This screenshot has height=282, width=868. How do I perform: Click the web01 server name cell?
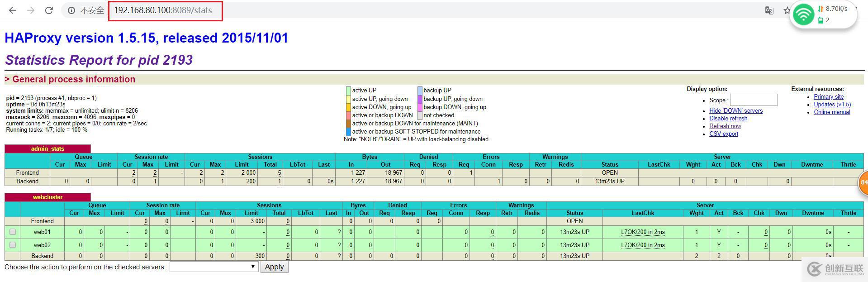point(42,232)
